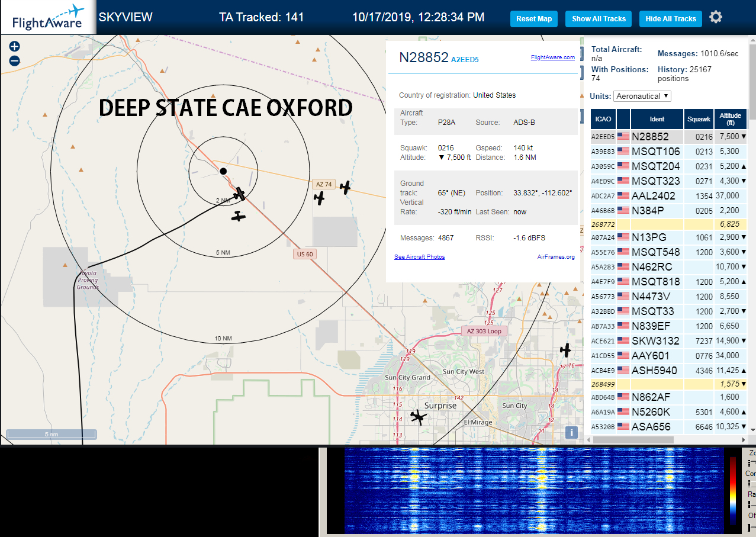Open the settings gear icon

tap(716, 17)
